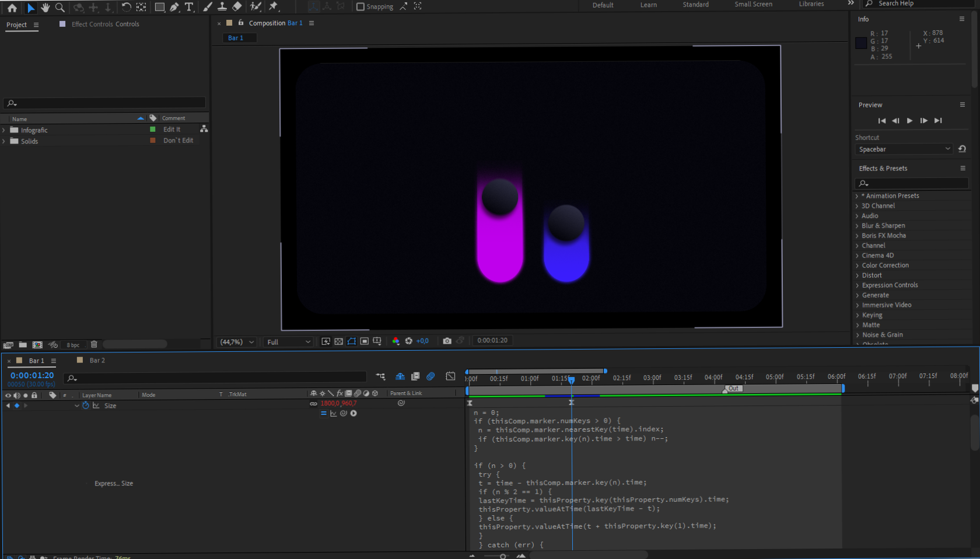Expand the Infografic folder in Project panel
This screenshot has width=980, height=559.
tap(4, 130)
